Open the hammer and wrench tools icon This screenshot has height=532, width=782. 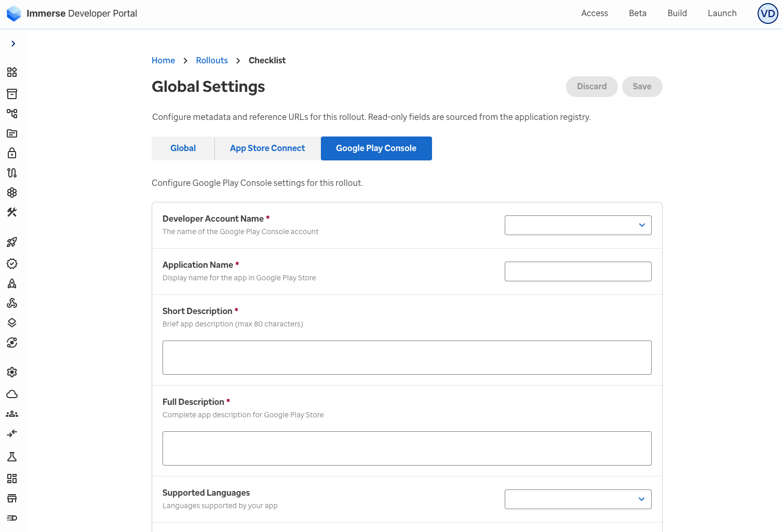[x=12, y=212]
